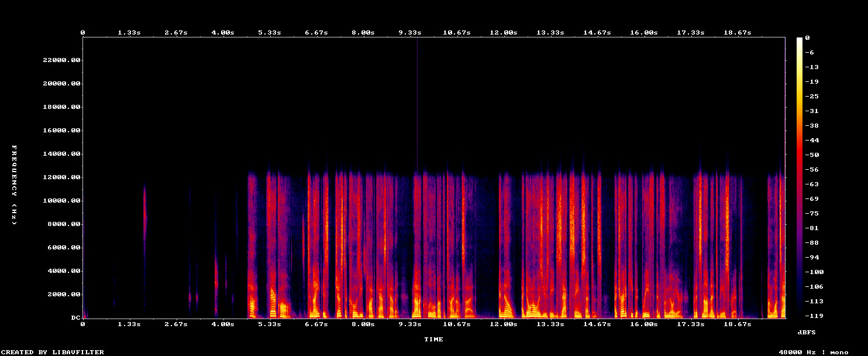The height and width of the screenshot is (356, 868).
Task: Click the 16.00s time axis label
Action: coord(644,32)
